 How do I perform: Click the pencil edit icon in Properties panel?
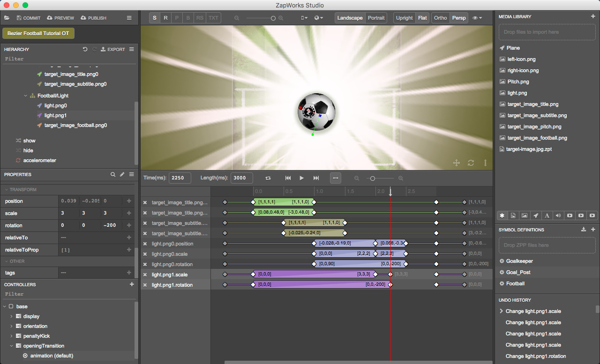click(122, 174)
